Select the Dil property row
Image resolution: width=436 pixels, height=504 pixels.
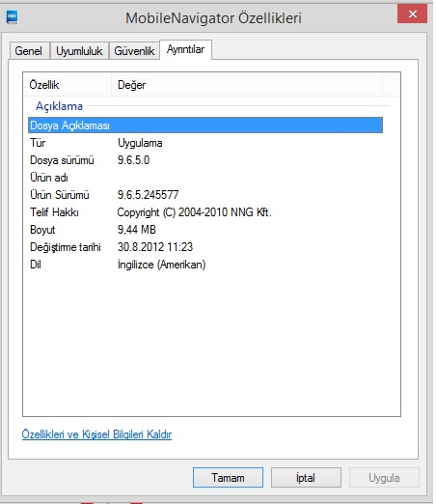(x=205, y=265)
